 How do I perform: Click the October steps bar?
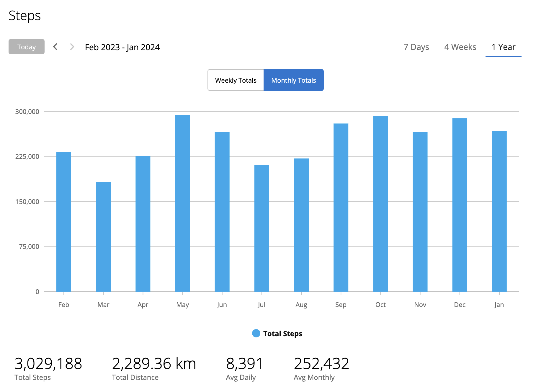(x=380, y=204)
